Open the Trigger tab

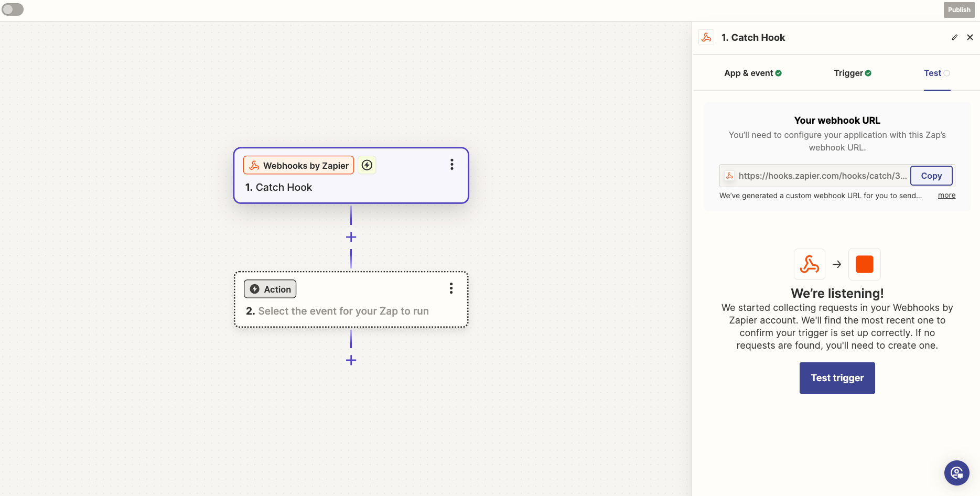coord(852,73)
